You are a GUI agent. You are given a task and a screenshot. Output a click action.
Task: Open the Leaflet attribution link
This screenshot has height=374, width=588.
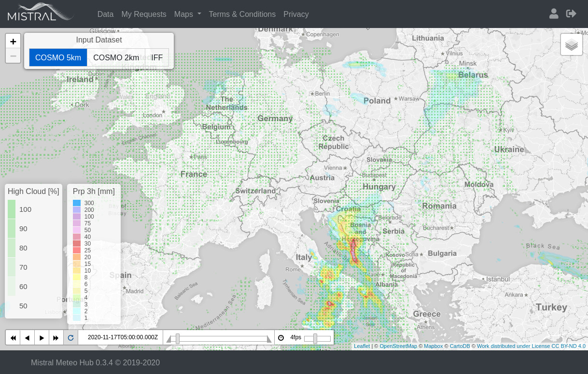click(362, 346)
